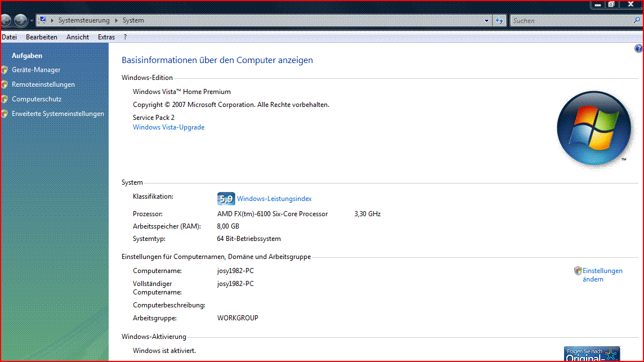Click shield icon beside Erweiterte Systemeinstellungen

pyautogui.click(x=5, y=114)
